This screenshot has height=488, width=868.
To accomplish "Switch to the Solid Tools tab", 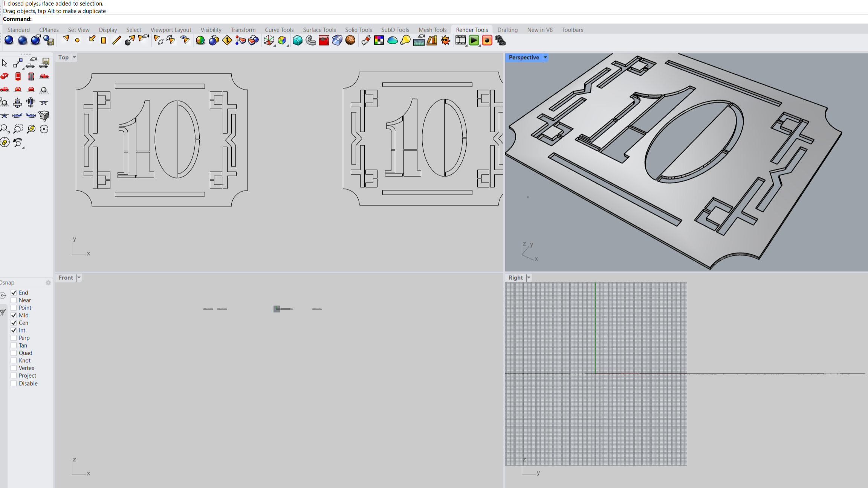I will tap(358, 30).
